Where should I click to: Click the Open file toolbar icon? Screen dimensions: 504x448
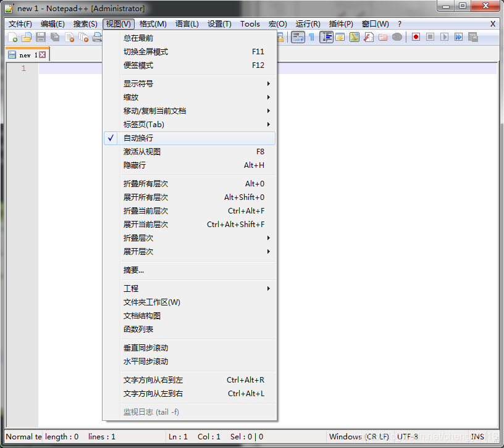27,37
